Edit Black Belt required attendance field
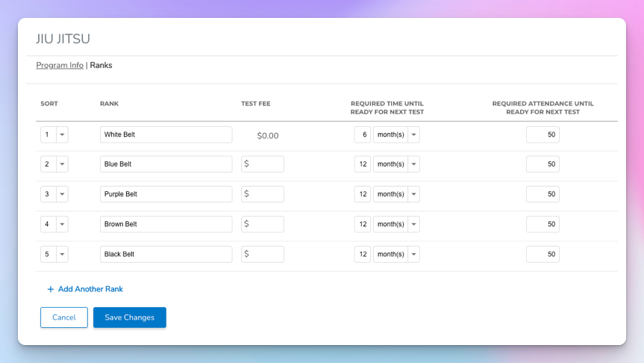 (x=543, y=254)
